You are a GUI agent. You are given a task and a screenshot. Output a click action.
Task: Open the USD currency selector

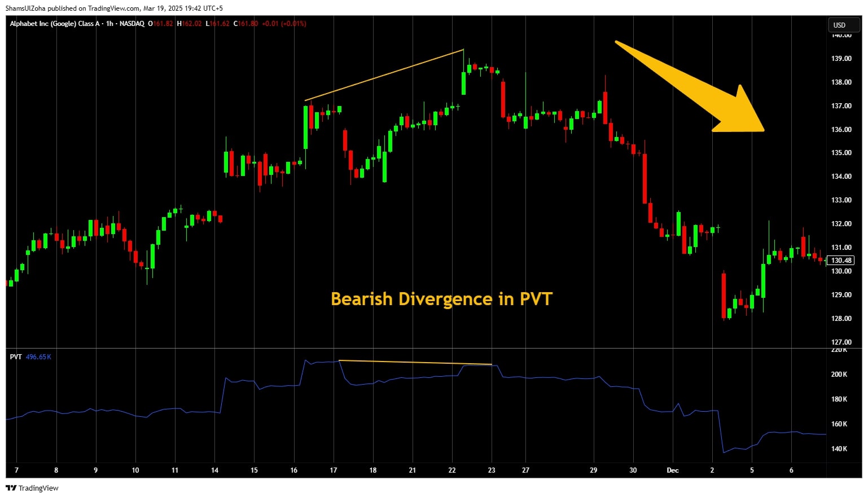pyautogui.click(x=840, y=25)
